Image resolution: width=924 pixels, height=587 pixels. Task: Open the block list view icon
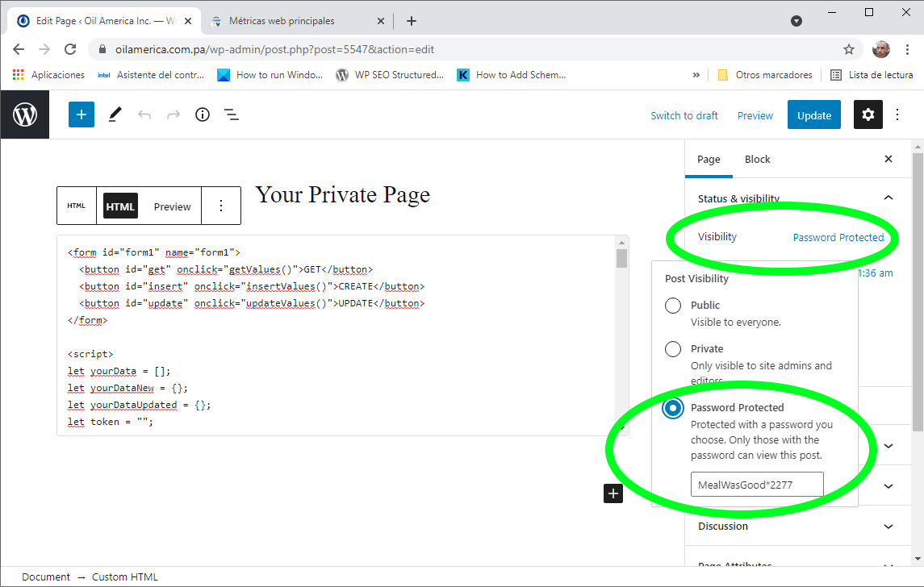tap(232, 114)
